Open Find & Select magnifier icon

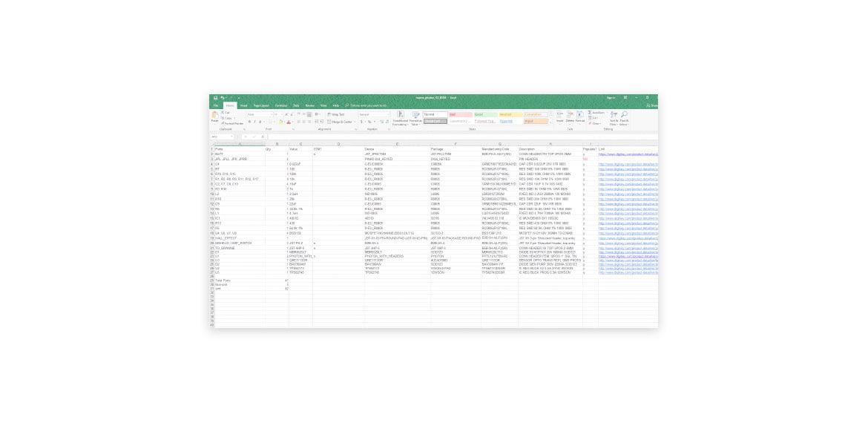tap(624, 116)
